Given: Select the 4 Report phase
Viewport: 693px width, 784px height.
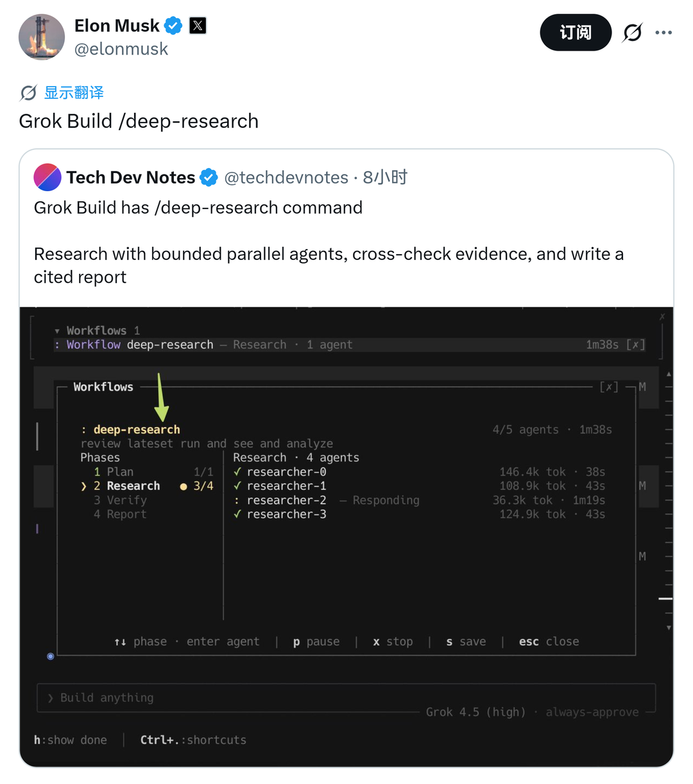Looking at the screenshot, I should pos(120,515).
